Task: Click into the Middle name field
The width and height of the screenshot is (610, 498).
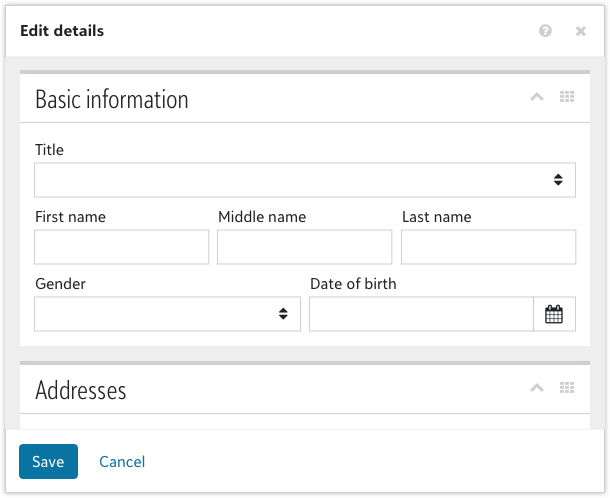Action: tap(304, 247)
